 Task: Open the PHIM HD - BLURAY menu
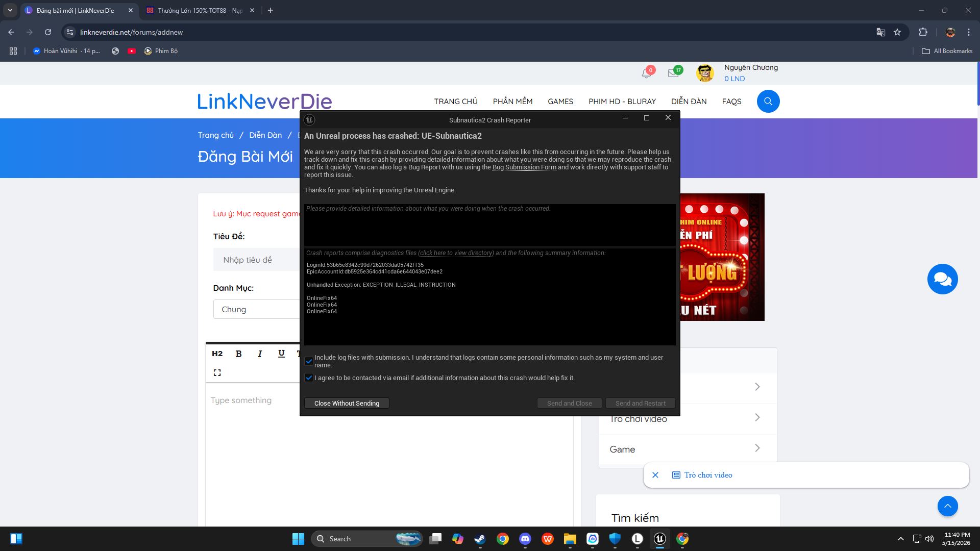coord(622,102)
